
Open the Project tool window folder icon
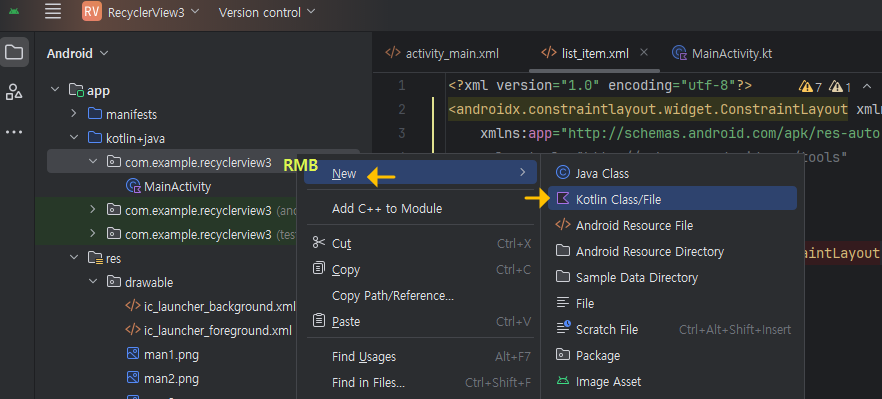pos(14,53)
